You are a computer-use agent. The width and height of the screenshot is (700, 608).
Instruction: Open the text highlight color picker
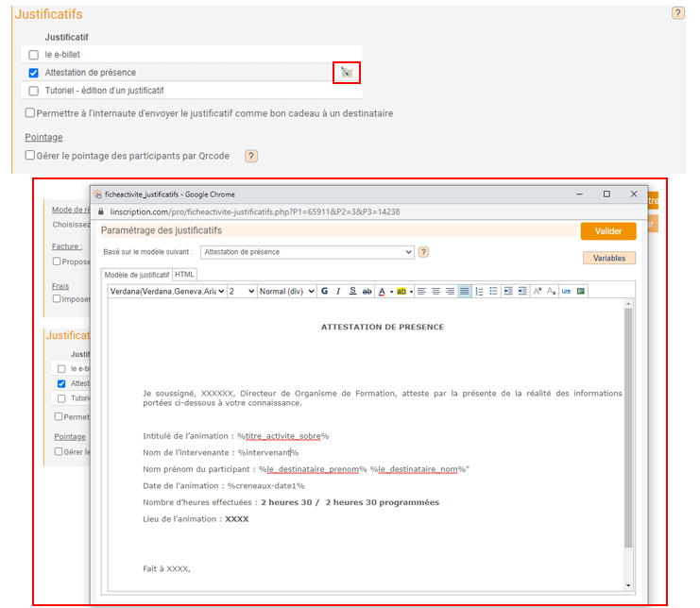click(405, 292)
